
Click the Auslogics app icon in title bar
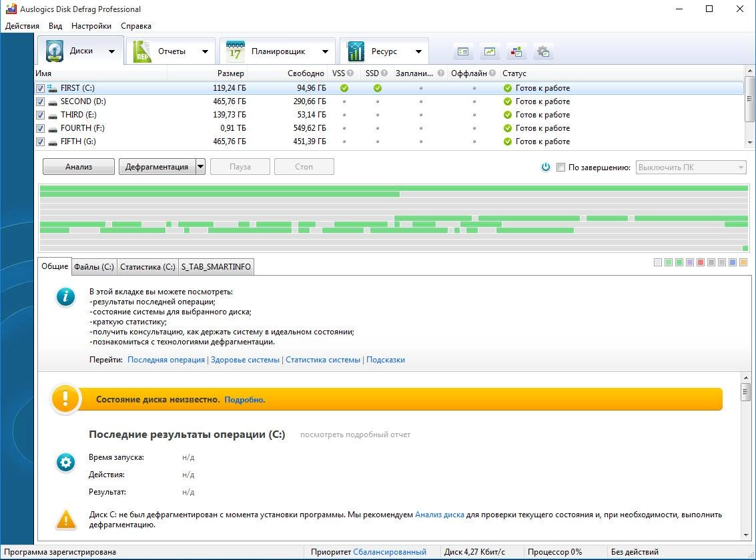pyautogui.click(x=11, y=9)
